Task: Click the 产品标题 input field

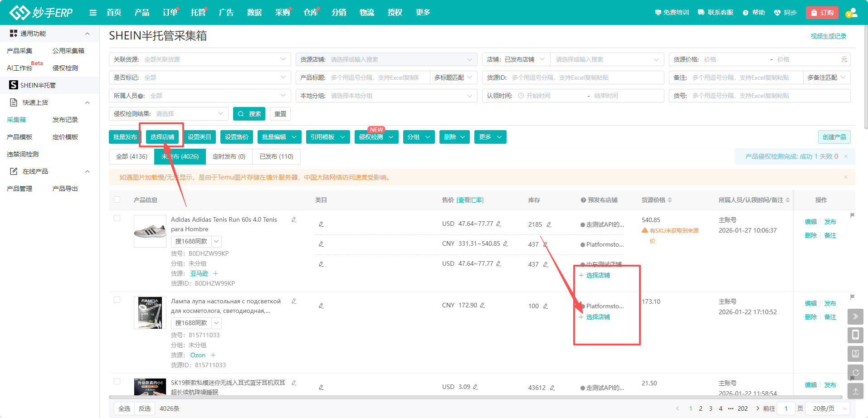Action: click(x=378, y=78)
